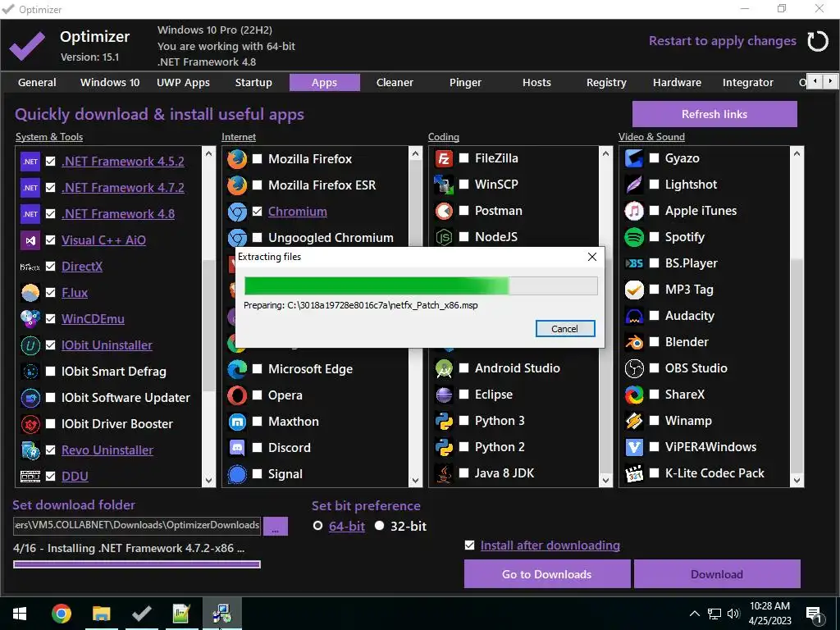Click the download folder browse button
Viewport: 840px width, 630px height.
(x=276, y=526)
